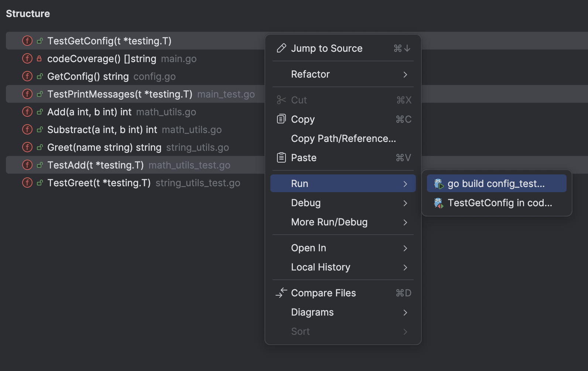The image size is (588, 371).
Task: Click the red lock icon on codeCoverage
Action: (x=39, y=58)
